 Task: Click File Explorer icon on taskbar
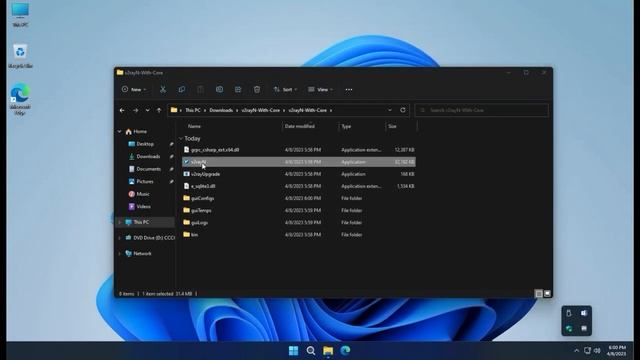328,351
